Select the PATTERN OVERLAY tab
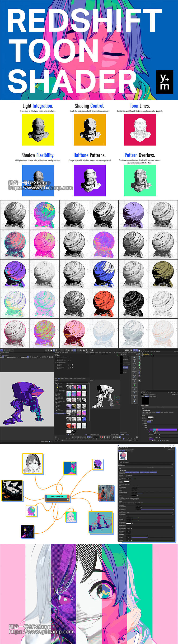The image size is (178, 644). tap(154, 472)
